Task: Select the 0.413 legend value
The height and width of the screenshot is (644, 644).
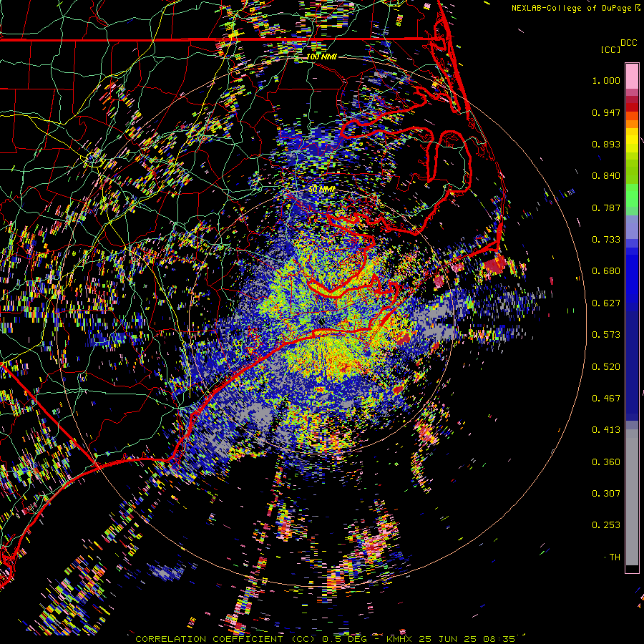Action: 606,430
